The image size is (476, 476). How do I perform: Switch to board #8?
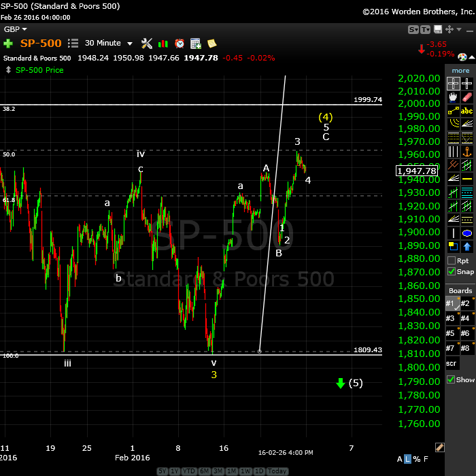tap(466, 348)
